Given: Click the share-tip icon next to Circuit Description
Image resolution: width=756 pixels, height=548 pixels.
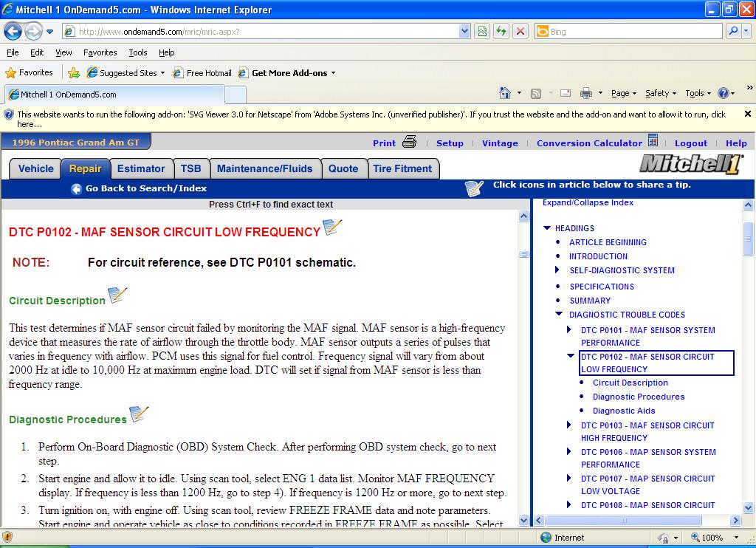Looking at the screenshot, I should (x=117, y=295).
